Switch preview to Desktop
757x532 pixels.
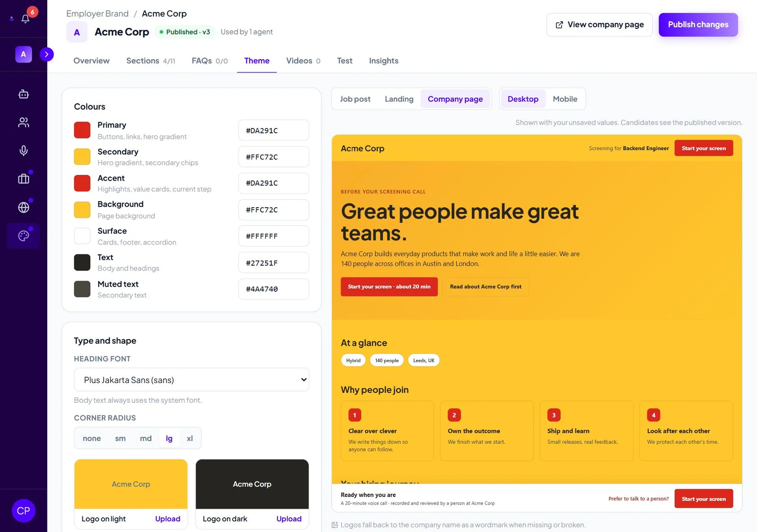click(523, 99)
